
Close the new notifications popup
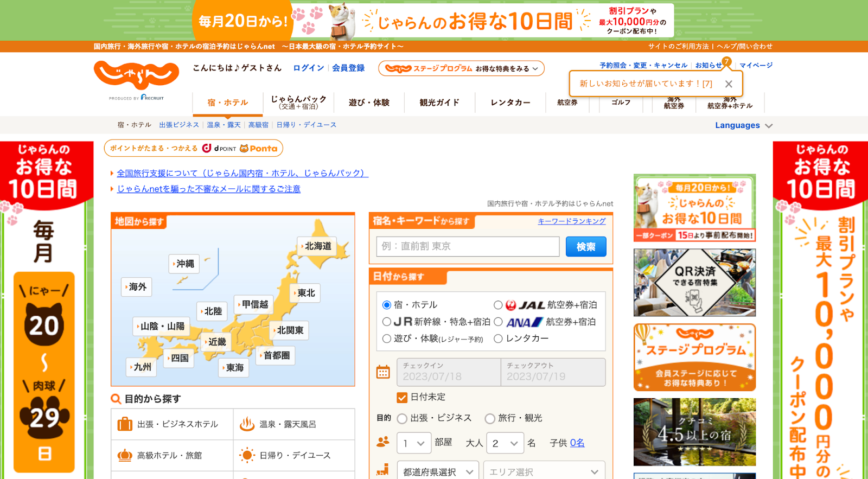[x=729, y=84]
